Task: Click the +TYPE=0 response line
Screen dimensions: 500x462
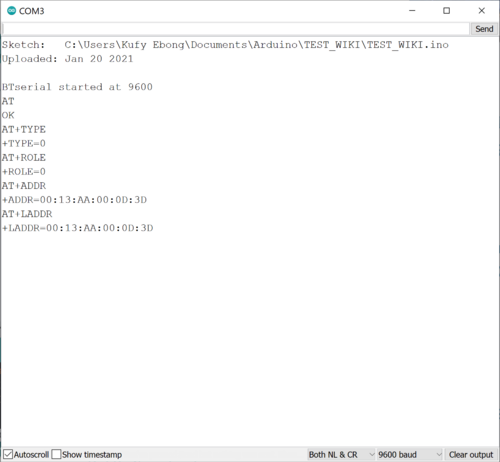Action: click(x=24, y=143)
